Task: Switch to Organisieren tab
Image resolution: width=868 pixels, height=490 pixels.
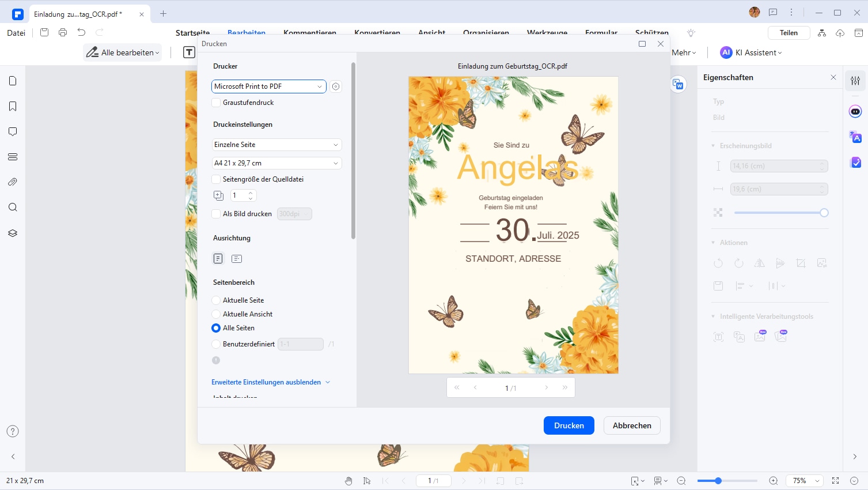Action: click(x=486, y=33)
